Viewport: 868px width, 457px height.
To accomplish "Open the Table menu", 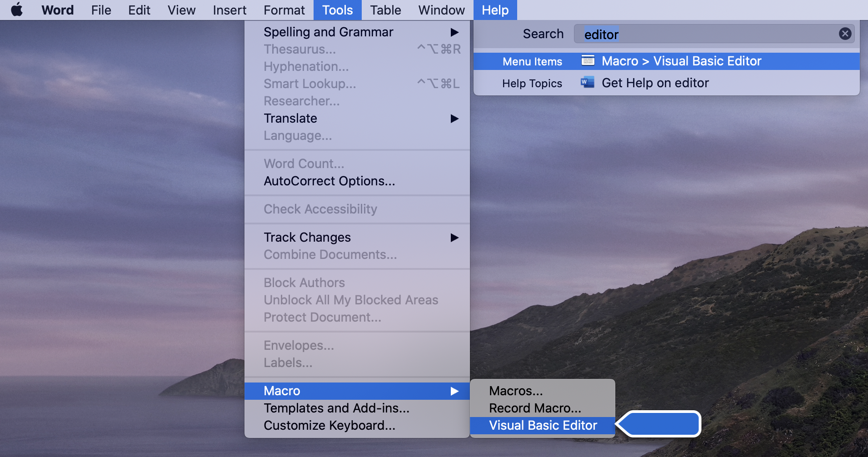I will (385, 10).
